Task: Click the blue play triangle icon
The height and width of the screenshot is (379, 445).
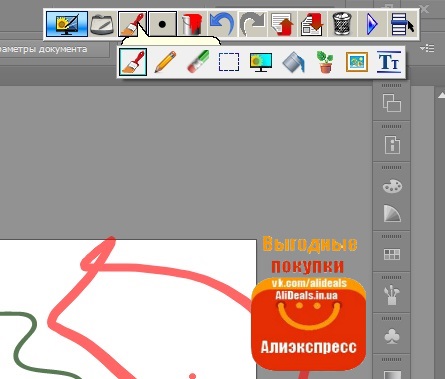Action: pyautogui.click(x=371, y=24)
